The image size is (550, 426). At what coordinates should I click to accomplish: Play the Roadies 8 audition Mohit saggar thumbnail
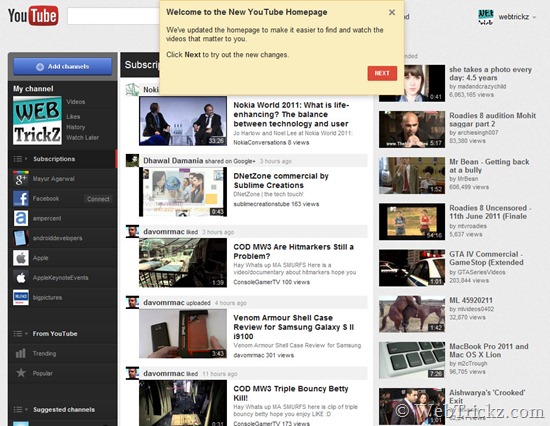[412, 129]
